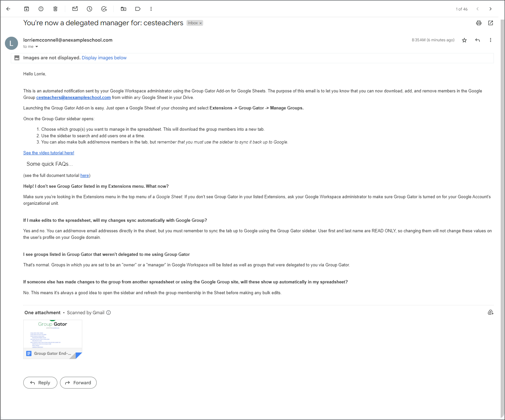The height and width of the screenshot is (420, 505).
Task: Open the Move to folder icon
Action: pyautogui.click(x=124, y=9)
